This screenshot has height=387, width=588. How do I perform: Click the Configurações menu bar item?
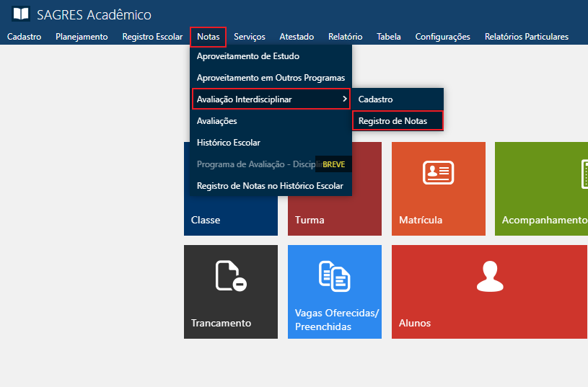[442, 37]
